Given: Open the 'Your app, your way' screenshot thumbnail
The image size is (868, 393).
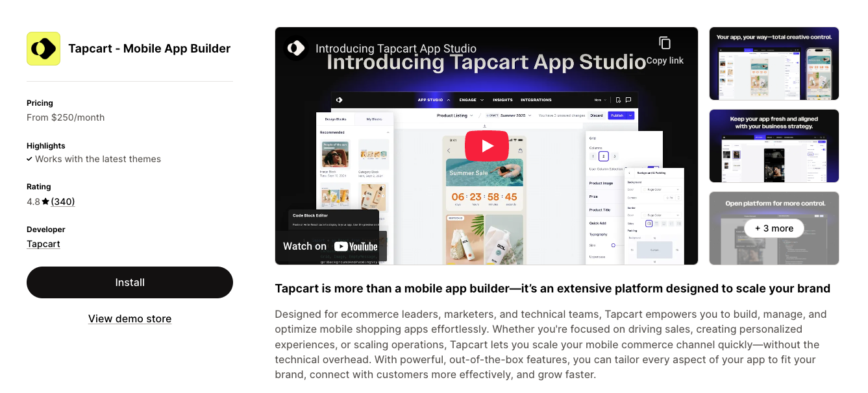Looking at the screenshot, I should [x=774, y=64].
